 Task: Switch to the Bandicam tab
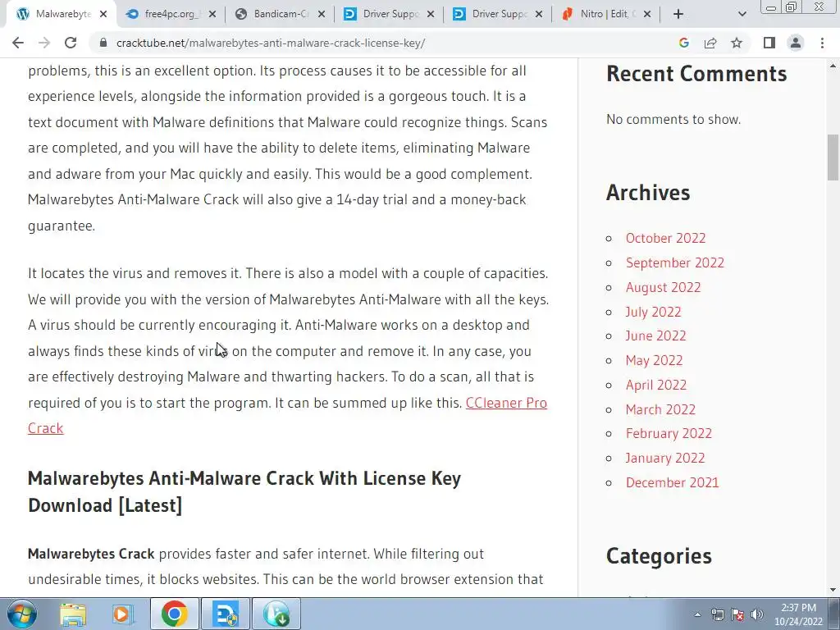[x=281, y=15]
